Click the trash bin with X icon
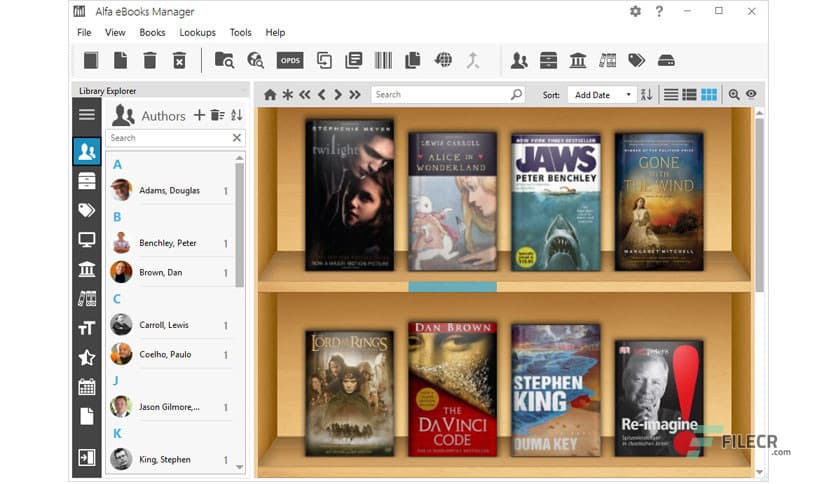Screen dimensions: 836x484 pyautogui.click(x=179, y=60)
